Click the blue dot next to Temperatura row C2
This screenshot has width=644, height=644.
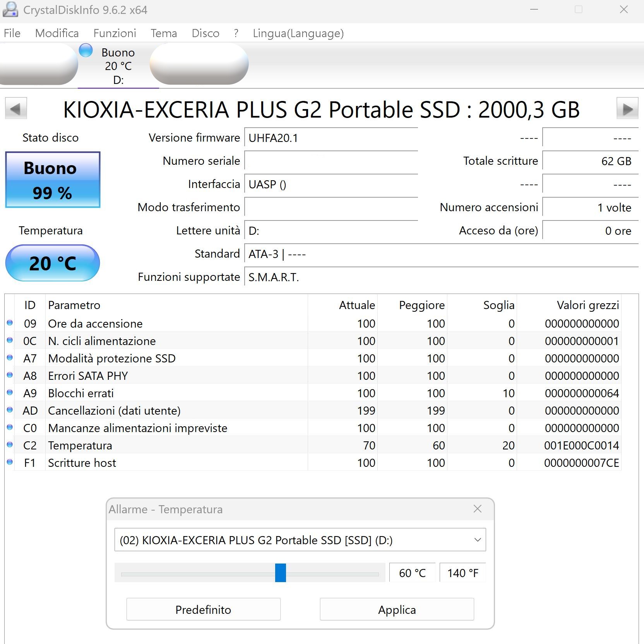pyautogui.click(x=9, y=445)
